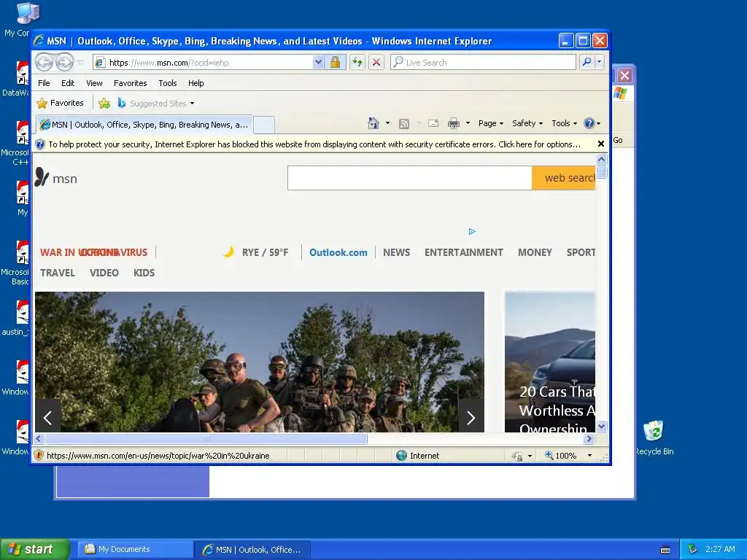Screen dimensions: 747x560
Task: Open the Favorites menu
Action: pos(130,83)
